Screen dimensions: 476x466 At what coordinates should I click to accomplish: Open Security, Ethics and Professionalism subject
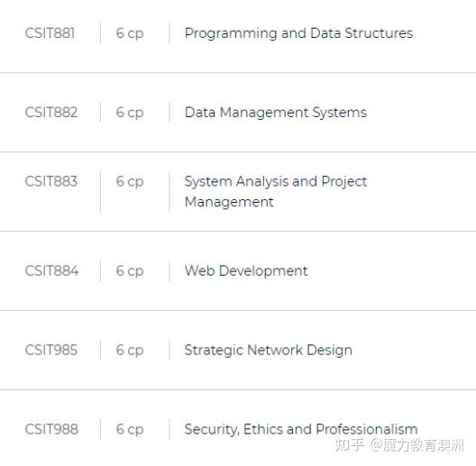pyautogui.click(x=301, y=429)
